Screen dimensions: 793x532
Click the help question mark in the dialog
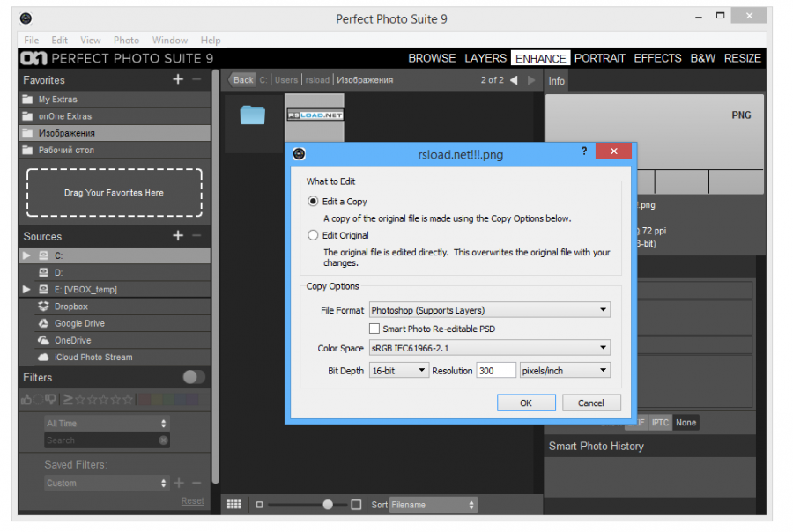pyautogui.click(x=584, y=151)
